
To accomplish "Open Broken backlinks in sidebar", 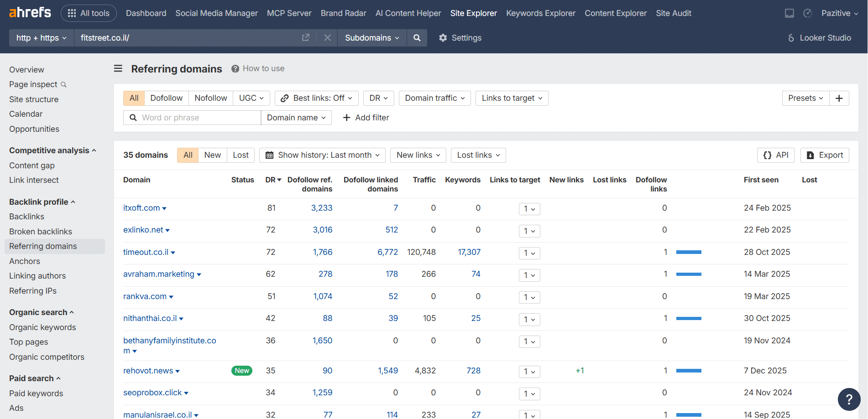I will click(41, 232).
